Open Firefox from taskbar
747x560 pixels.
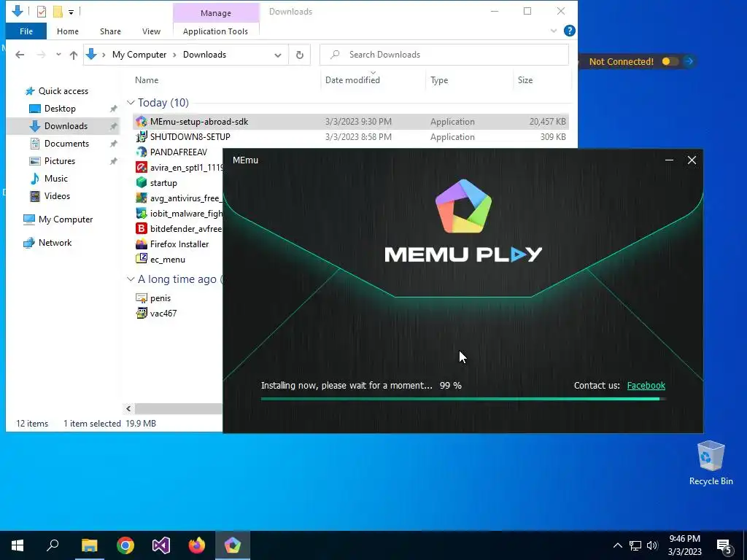(197, 545)
